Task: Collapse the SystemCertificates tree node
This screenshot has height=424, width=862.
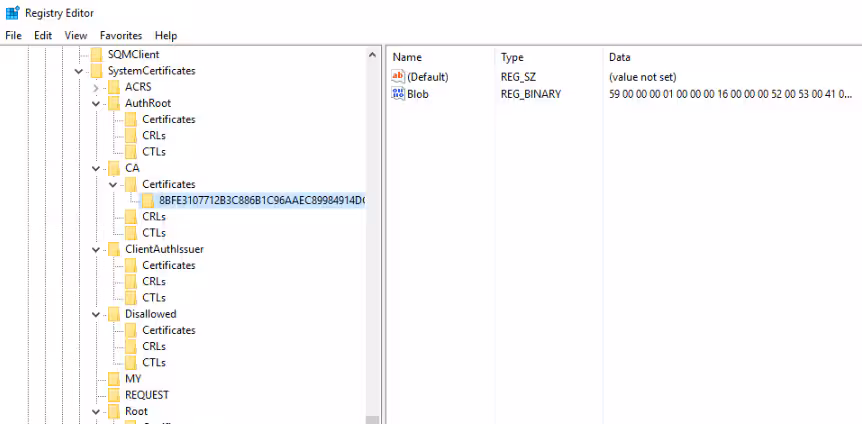Action: coord(79,71)
